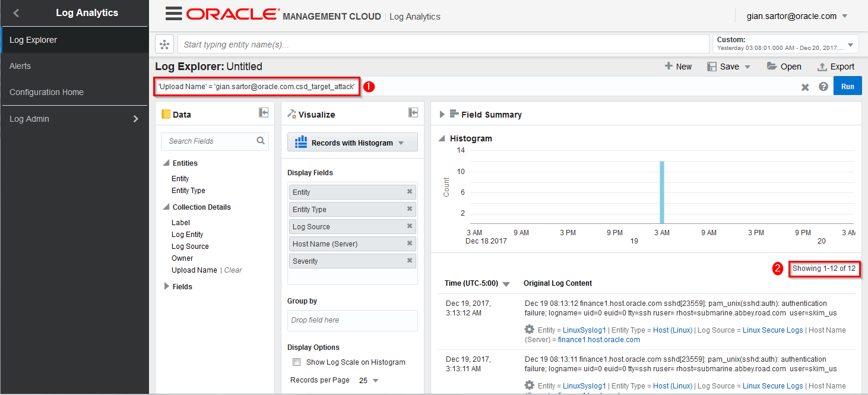Expand the Field Summary panel
This screenshot has height=395, width=868.
(442, 115)
